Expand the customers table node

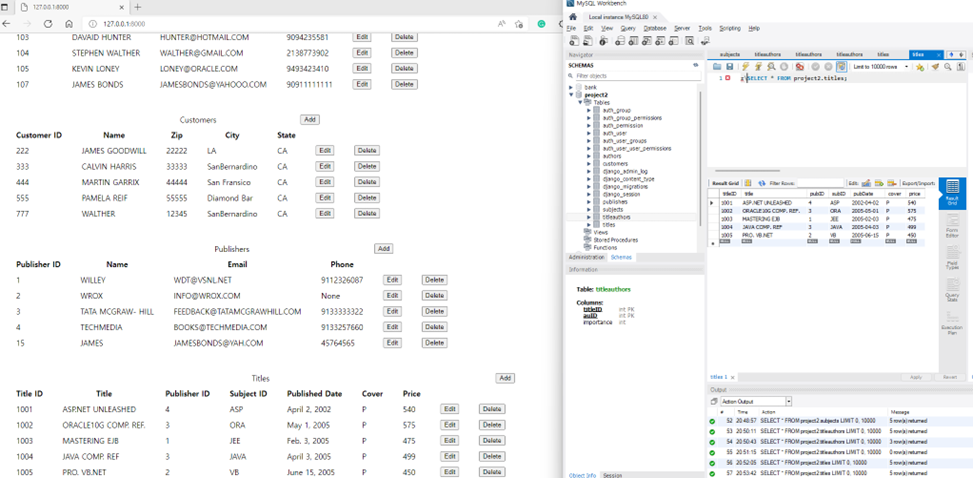click(589, 164)
